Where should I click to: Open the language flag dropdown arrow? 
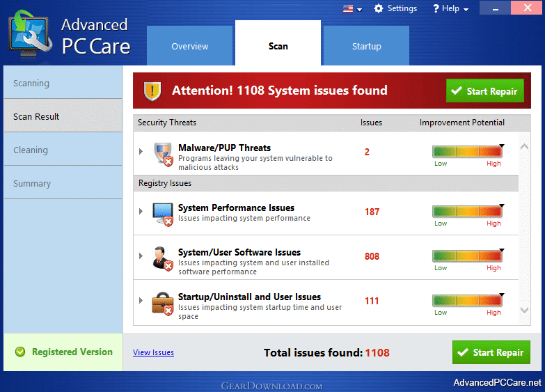(360, 9)
